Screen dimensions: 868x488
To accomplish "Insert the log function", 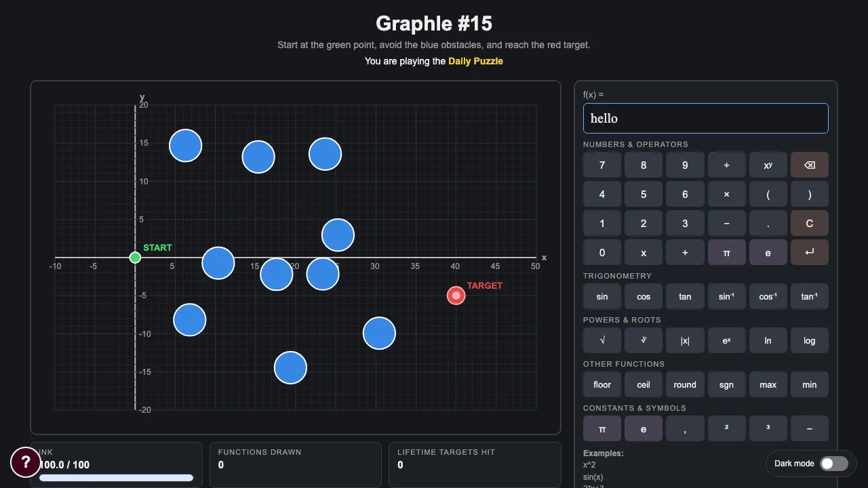I will point(809,340).
